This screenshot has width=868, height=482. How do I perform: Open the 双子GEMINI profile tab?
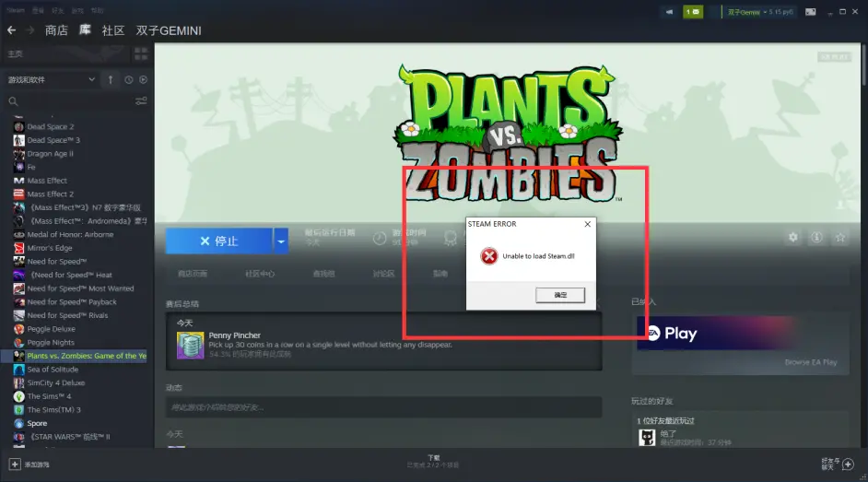pyautogui.click(x=169, y=30)
